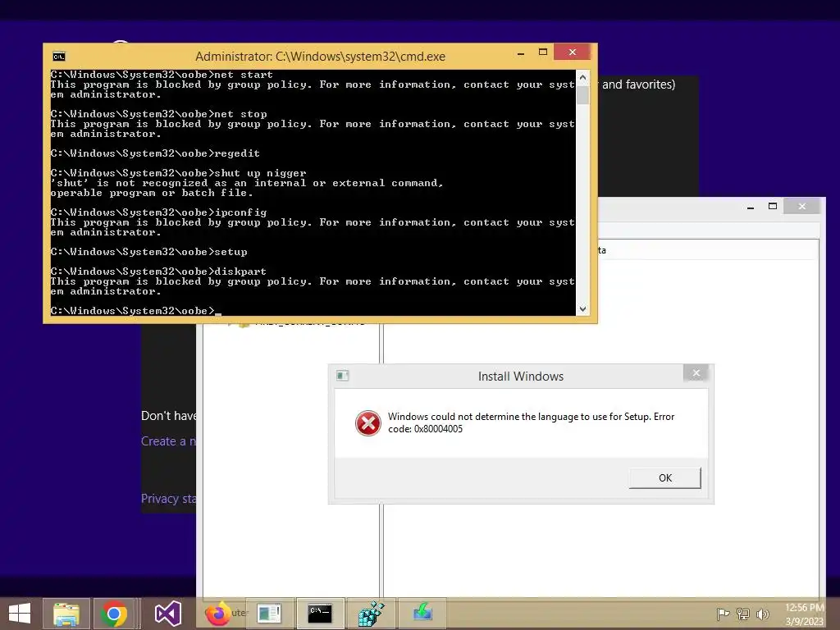Viewport: 840px width, 630px height.
Task: Click the 'and favorites)' text behind cmd
Action: point(638,84)
